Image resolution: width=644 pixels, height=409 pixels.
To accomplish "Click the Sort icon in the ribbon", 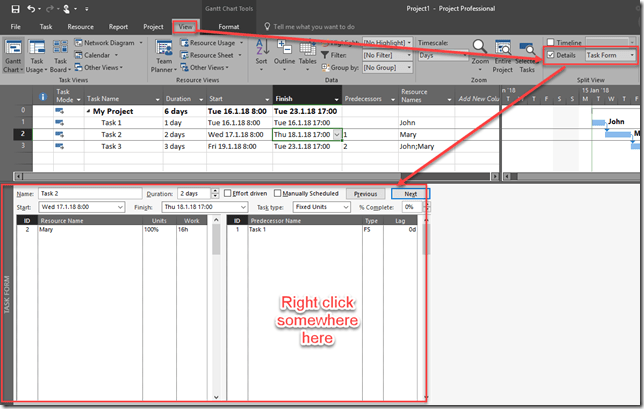I will [261, 50].
